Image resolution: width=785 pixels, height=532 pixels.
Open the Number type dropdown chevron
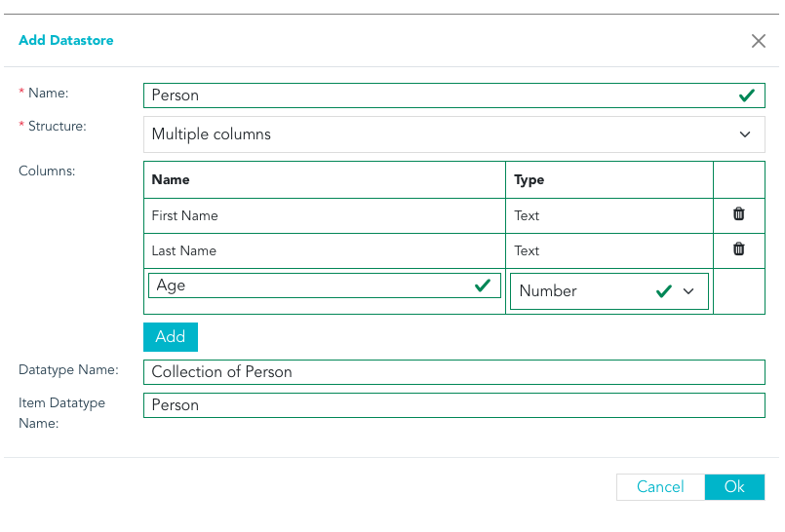point(688,291)
